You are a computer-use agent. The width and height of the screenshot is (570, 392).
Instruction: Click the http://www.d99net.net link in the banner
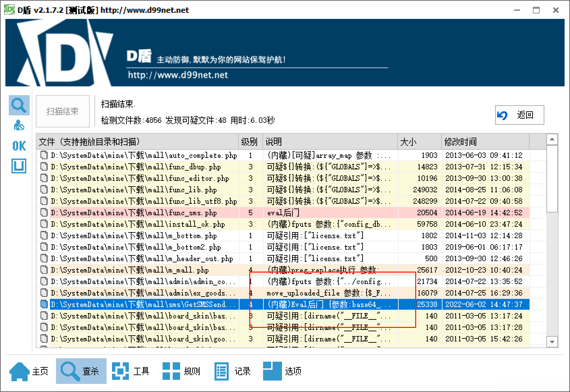(178, 75)
